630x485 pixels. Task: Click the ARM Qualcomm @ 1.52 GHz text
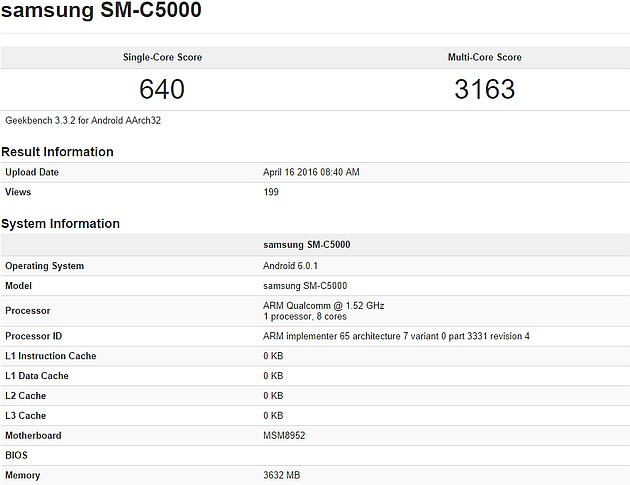[x=323, y=305]
